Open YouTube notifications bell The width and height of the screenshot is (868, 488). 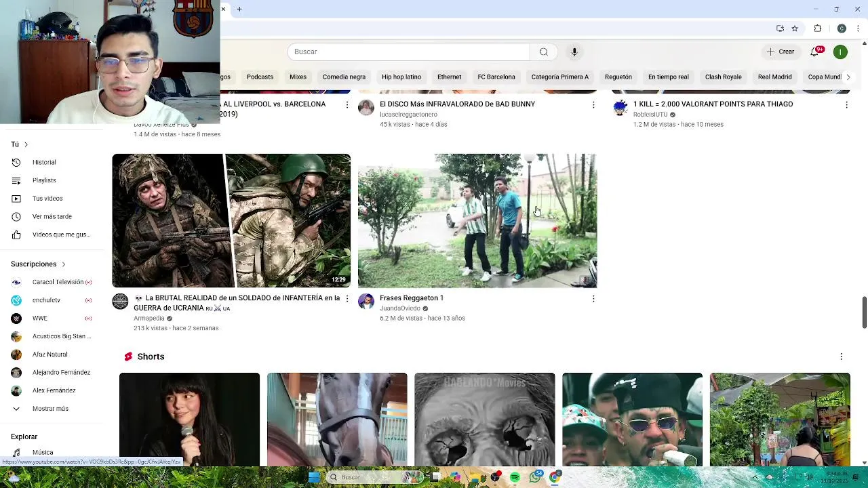tap(816, 52)
